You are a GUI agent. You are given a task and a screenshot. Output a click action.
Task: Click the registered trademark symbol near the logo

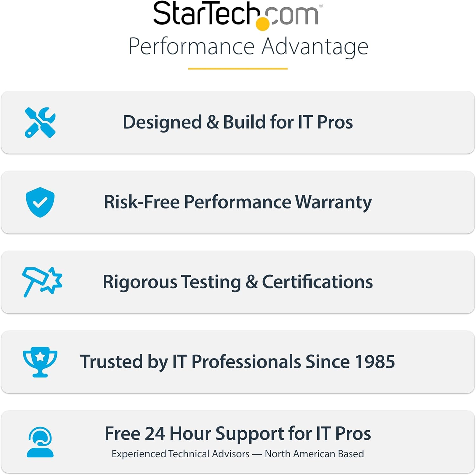pos(321,6)
